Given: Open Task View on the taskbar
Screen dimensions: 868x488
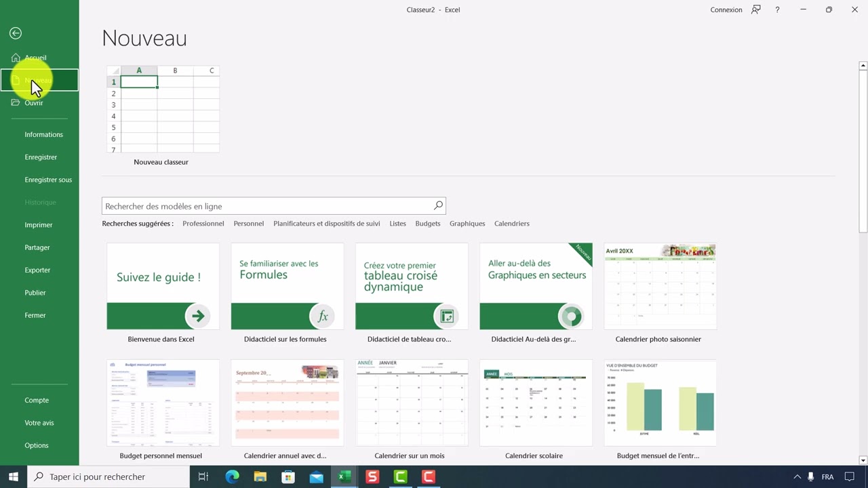Looking at the screenshot, I should (x=203, y=476).
